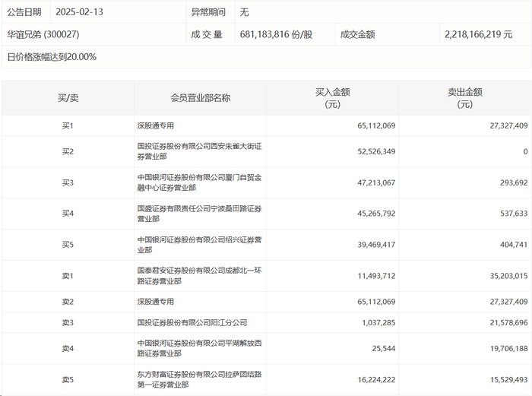Click buy amount 11,493,712
This screenshot has height=396, width=532.
(x=376, y=276)
